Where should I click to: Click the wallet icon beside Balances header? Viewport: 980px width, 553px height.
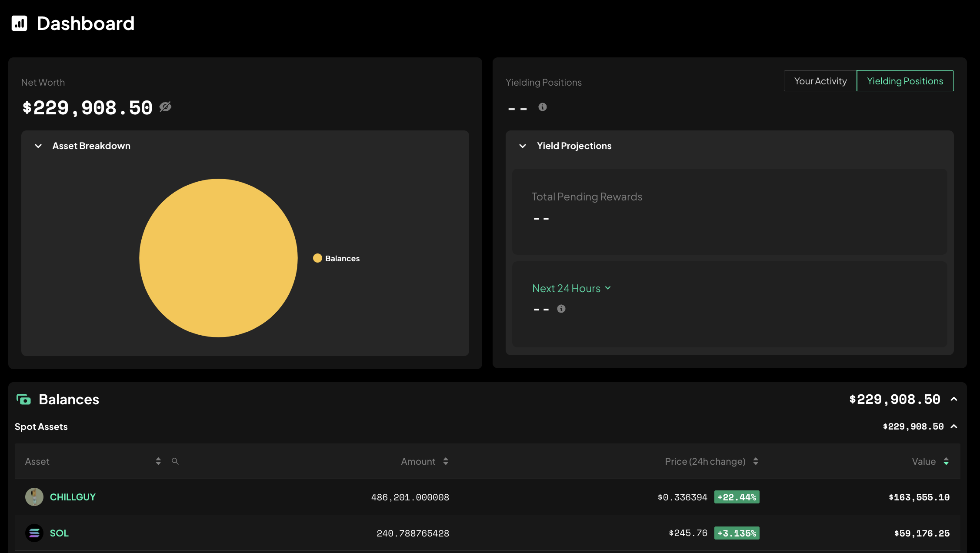tap(24, 399)
